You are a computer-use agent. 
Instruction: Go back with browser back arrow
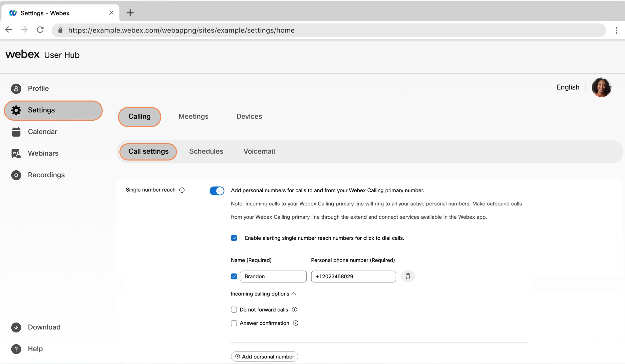pos(9,30)
